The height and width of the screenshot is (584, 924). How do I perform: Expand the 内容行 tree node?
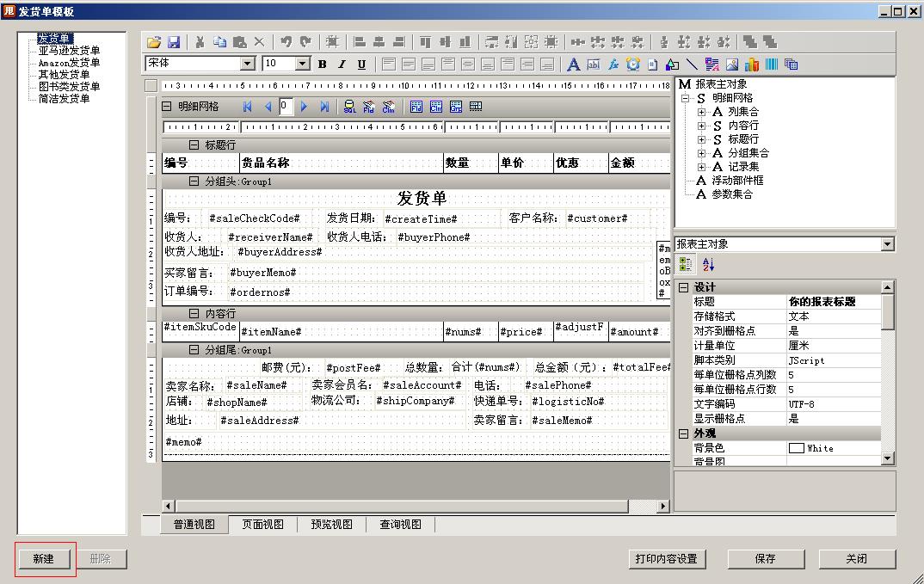701,126
